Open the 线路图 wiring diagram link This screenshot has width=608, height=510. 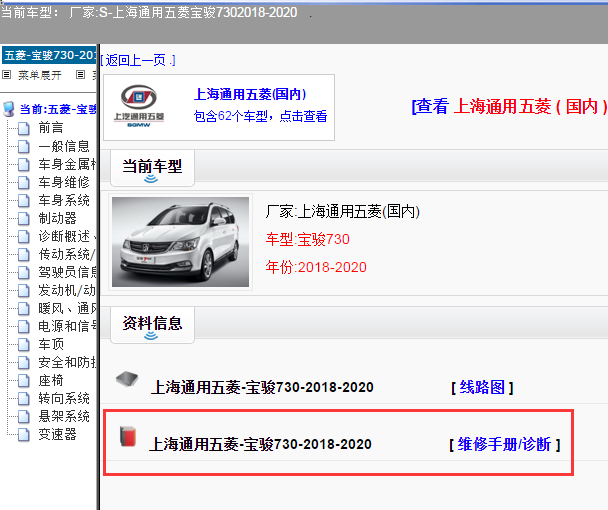[482, 387]
